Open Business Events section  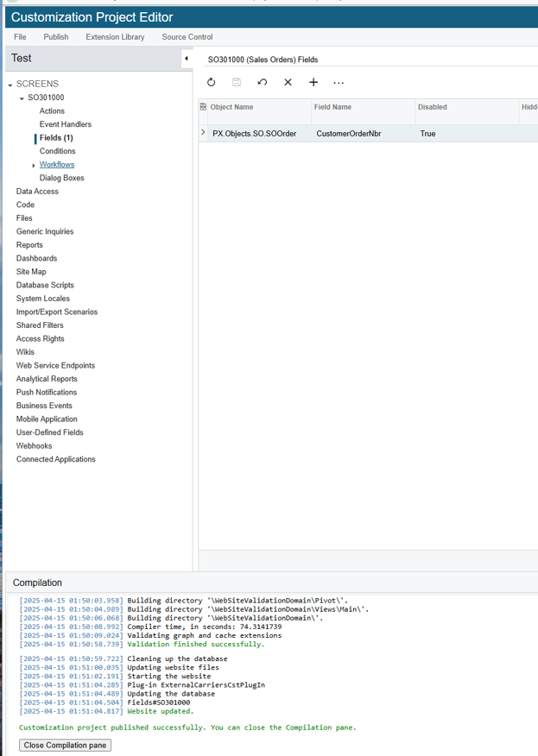(44, 406)
